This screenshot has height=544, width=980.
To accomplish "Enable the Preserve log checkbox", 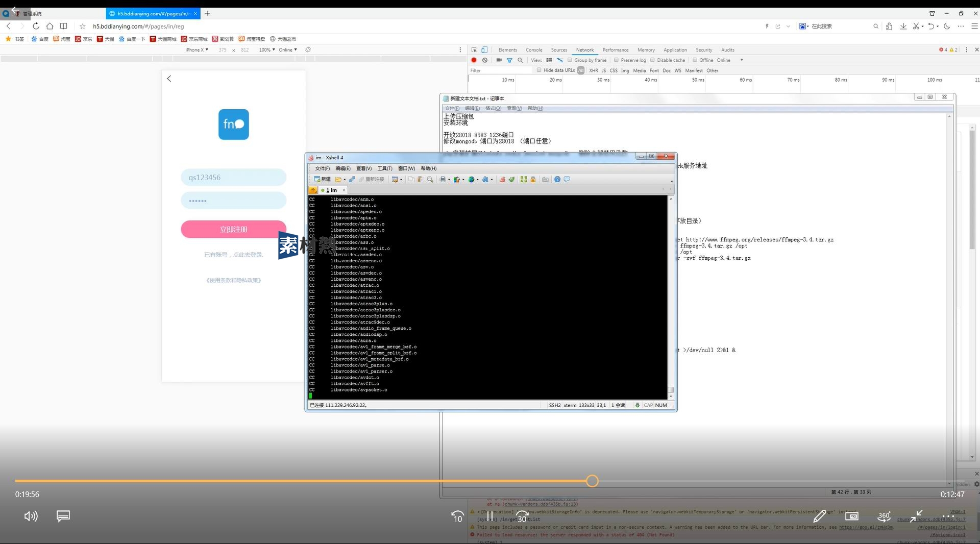I will coord(616,60).
